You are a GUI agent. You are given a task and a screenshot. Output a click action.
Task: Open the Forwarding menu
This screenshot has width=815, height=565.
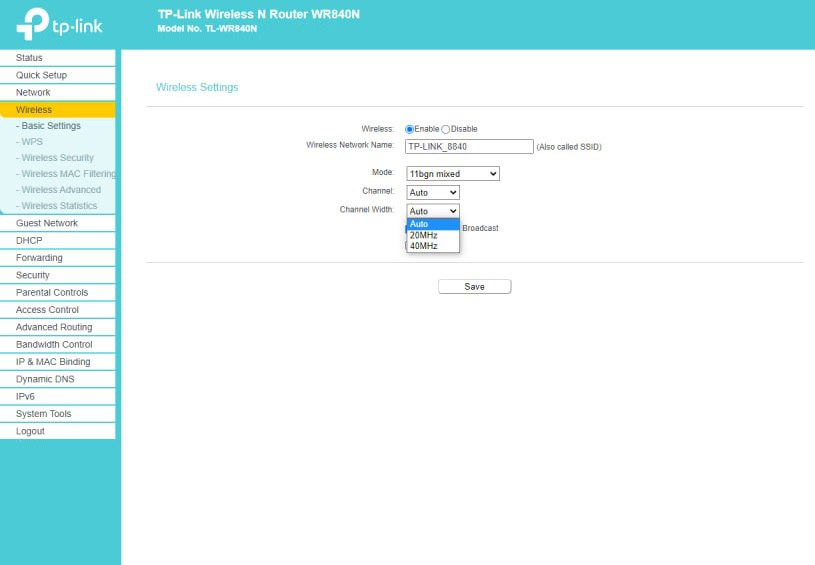click(x=58, y=258)
